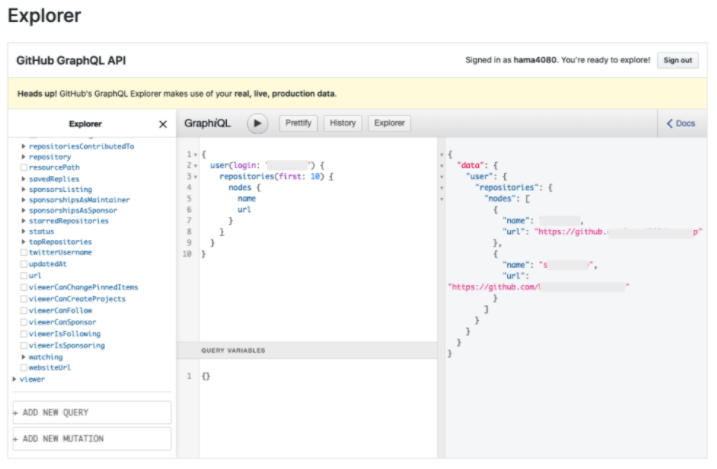
Task: Expand the watching field
Action: (x=23, y=357)
